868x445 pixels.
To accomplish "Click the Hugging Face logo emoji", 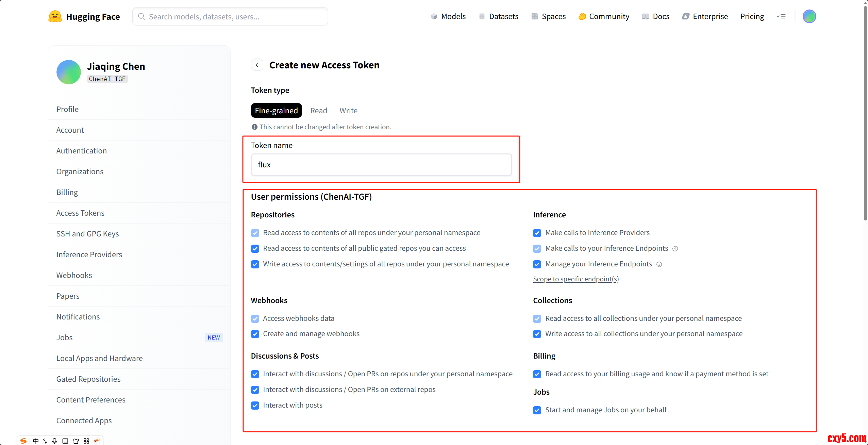I will (x=55, y=16).
